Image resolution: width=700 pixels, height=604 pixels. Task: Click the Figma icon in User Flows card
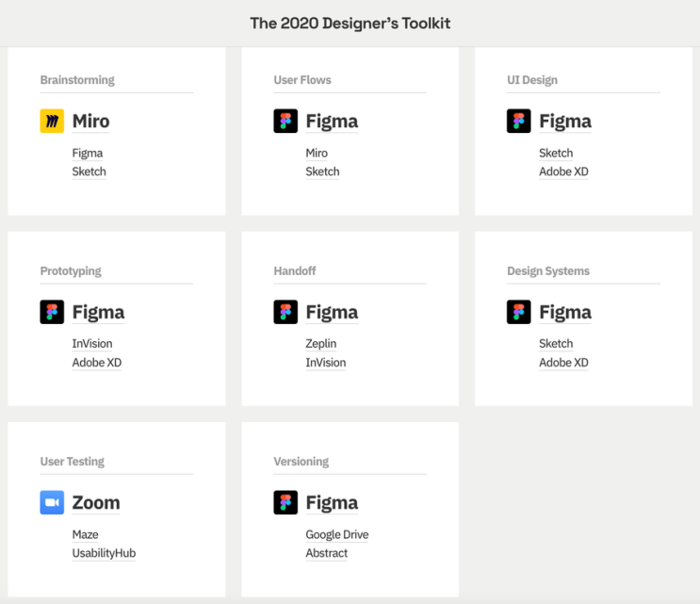(x=285, y=121)
